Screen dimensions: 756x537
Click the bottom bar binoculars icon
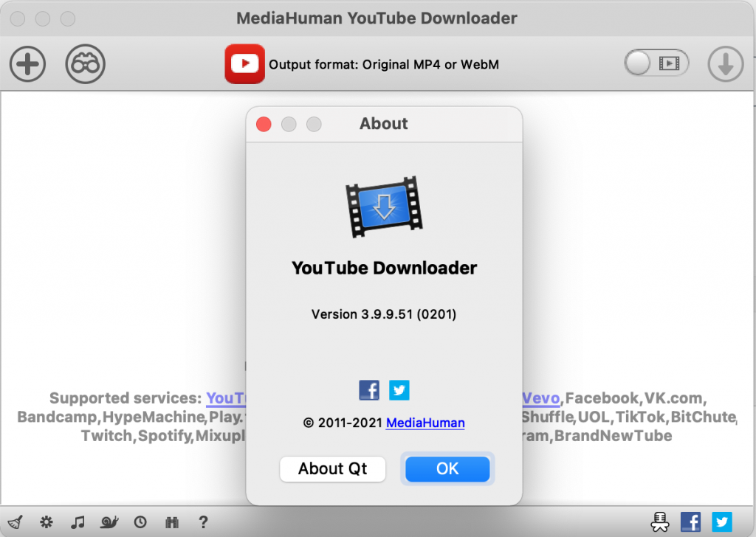pos(172,522)
